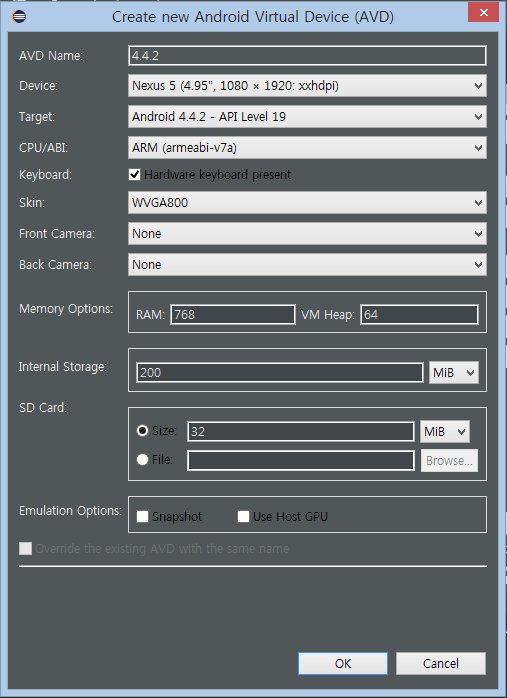Image resolution: width=507 pixels, height=698 pixels.
Task: Click the Eclipse icon in title bar
Action: (x=19, y=17)
